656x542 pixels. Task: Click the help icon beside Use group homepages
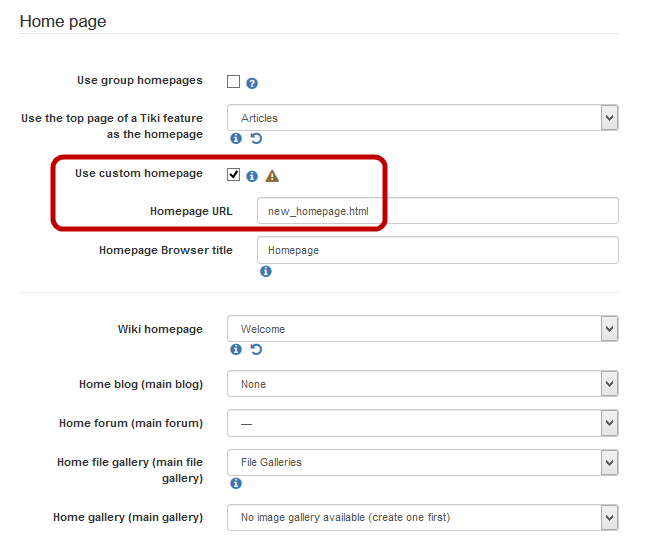click(252, 83)
